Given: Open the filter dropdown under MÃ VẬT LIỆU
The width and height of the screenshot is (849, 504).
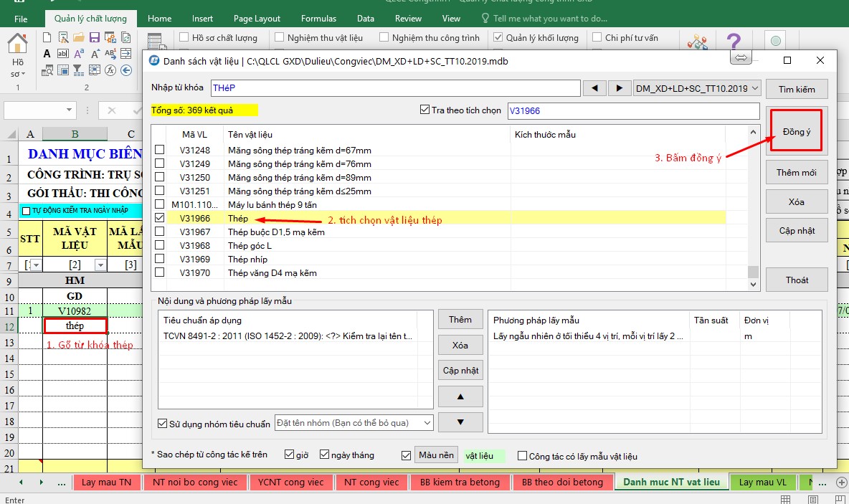Looking at the screenshot, I should tap(100, 265).
